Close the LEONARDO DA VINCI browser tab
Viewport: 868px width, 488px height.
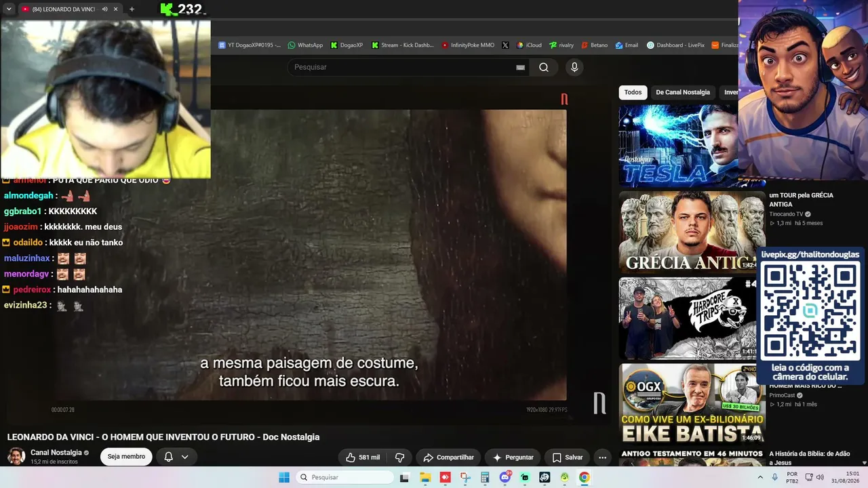click(x=116, y=9)
